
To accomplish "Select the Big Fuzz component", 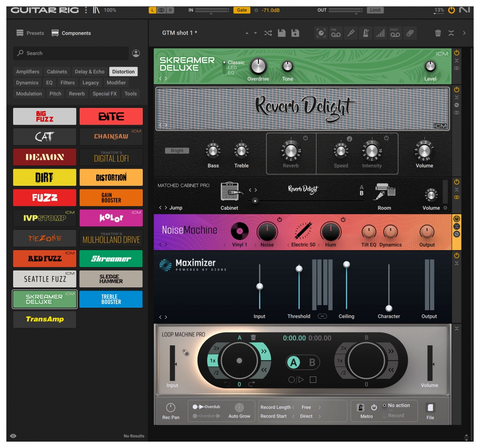I will coord(45,116).
